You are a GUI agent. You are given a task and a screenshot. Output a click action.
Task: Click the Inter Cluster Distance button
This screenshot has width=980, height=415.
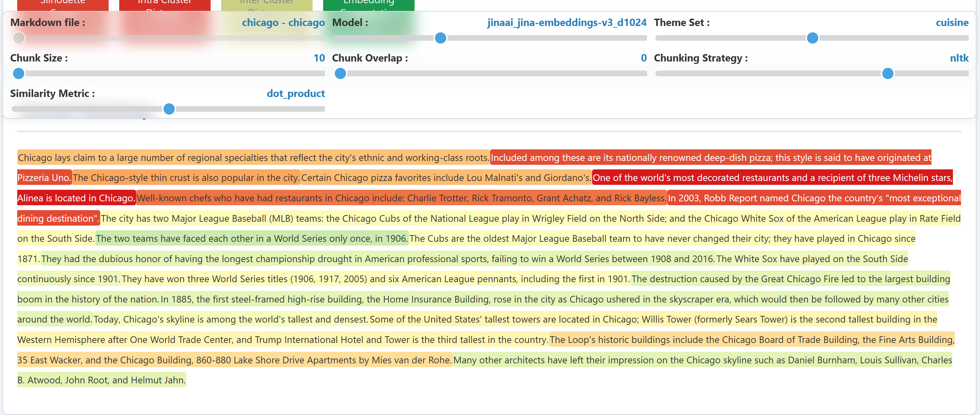[266, 5]
